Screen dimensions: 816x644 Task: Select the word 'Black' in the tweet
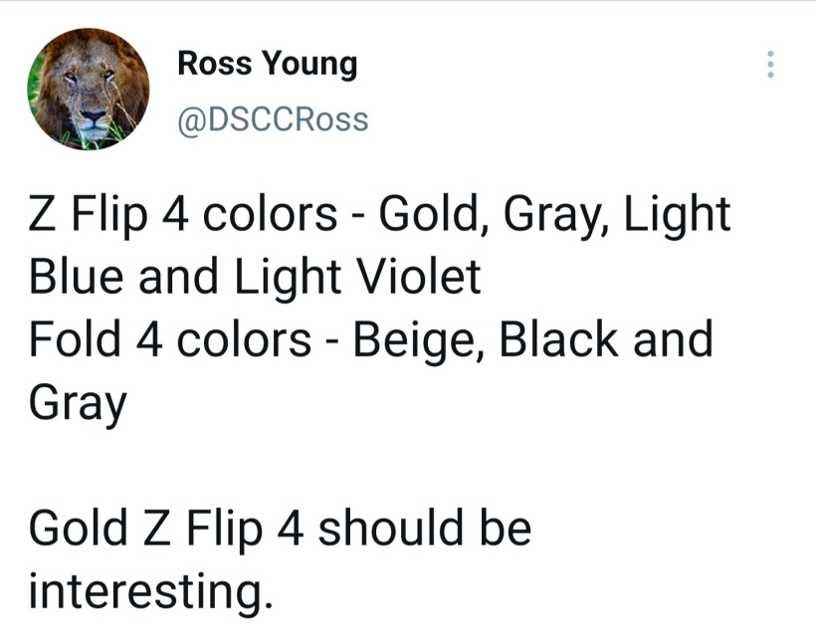[x=559, y=338]
